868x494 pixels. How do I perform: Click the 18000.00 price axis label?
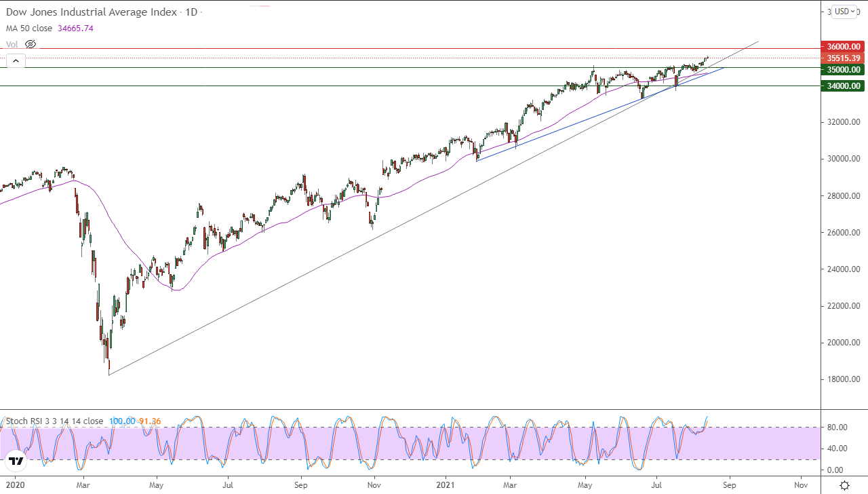point(844,379)
